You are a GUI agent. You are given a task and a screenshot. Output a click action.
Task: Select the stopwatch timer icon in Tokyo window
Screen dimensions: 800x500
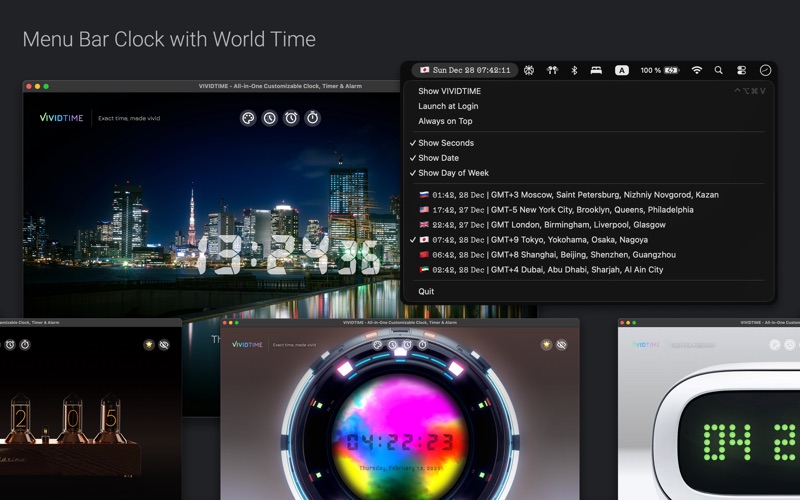(312, 118)
